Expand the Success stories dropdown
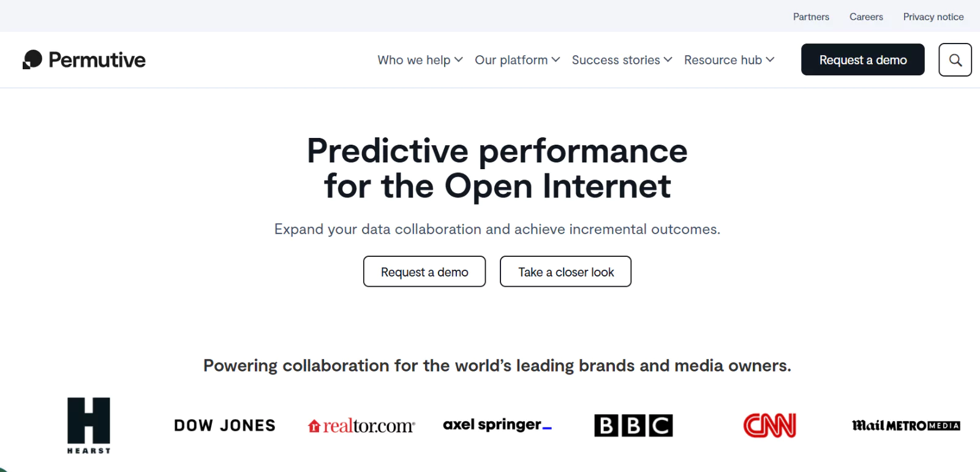 pyautogui.click(x=621, y=59)
